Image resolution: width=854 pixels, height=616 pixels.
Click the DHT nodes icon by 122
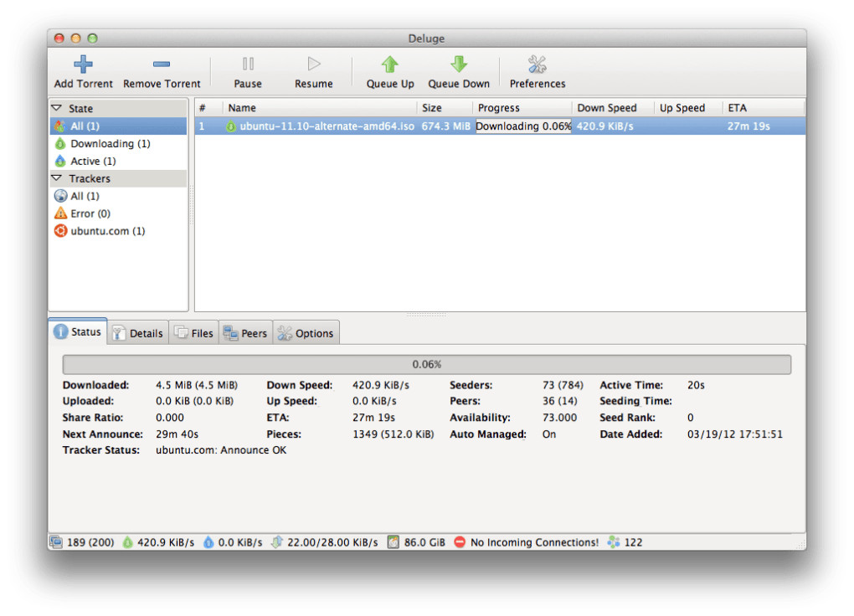coord(614,542)
